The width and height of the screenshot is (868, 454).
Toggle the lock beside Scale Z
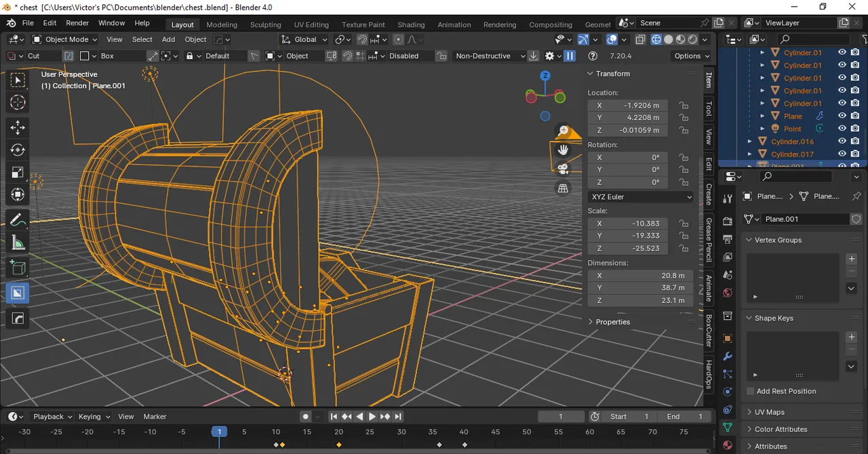coord(684,249)
